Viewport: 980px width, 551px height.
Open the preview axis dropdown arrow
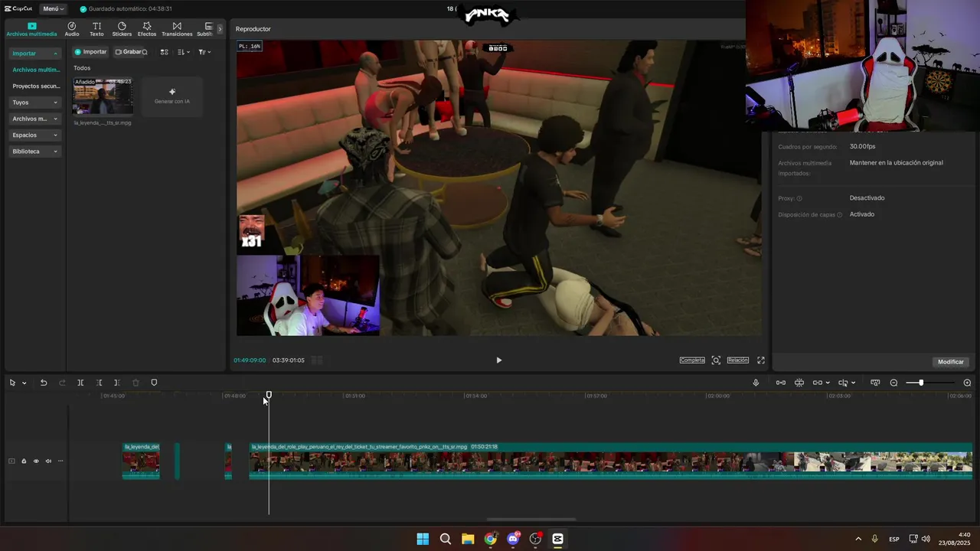click(x=853, y=383)
